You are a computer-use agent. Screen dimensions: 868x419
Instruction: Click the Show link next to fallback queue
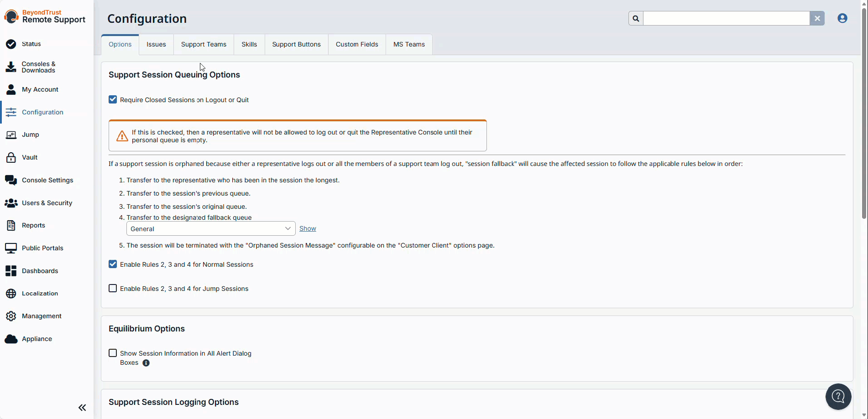(308, 228)
